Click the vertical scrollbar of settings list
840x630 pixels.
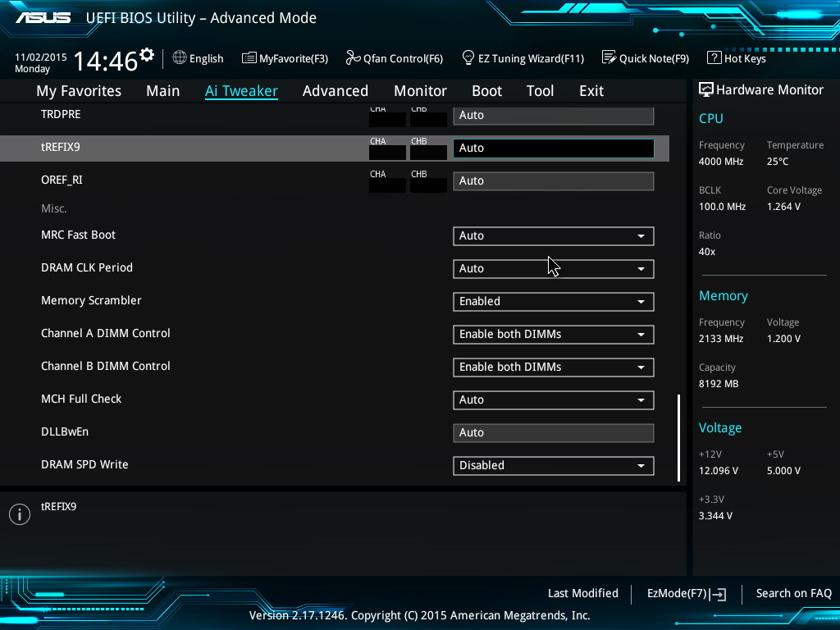[678, 437]
